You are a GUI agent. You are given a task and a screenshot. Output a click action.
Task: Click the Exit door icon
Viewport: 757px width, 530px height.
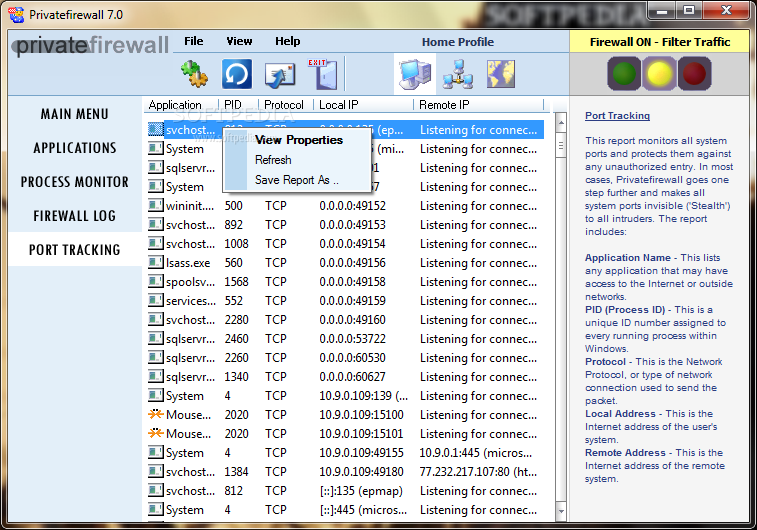pyautogui.click(x=323, y=74)
